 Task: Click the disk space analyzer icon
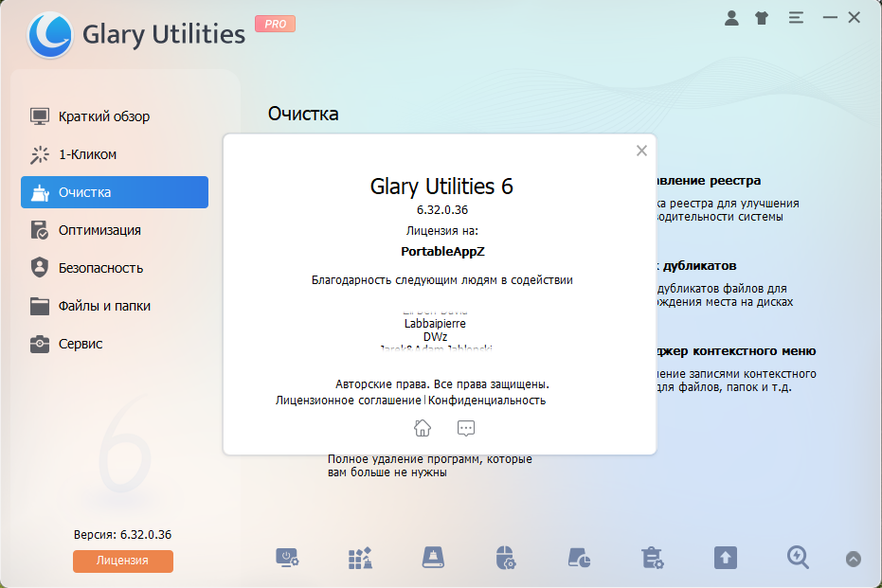pos(579,558)
